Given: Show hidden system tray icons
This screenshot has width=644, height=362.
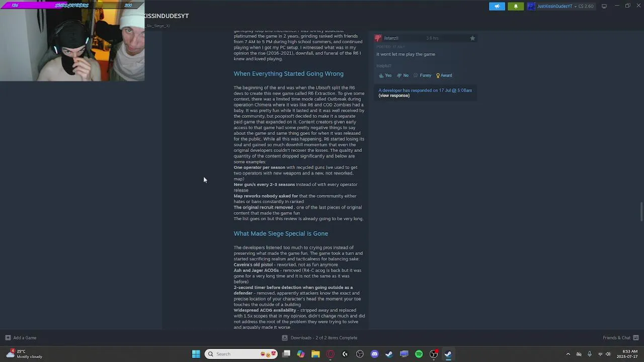Looking at the screenshot, I should point(568,354).
